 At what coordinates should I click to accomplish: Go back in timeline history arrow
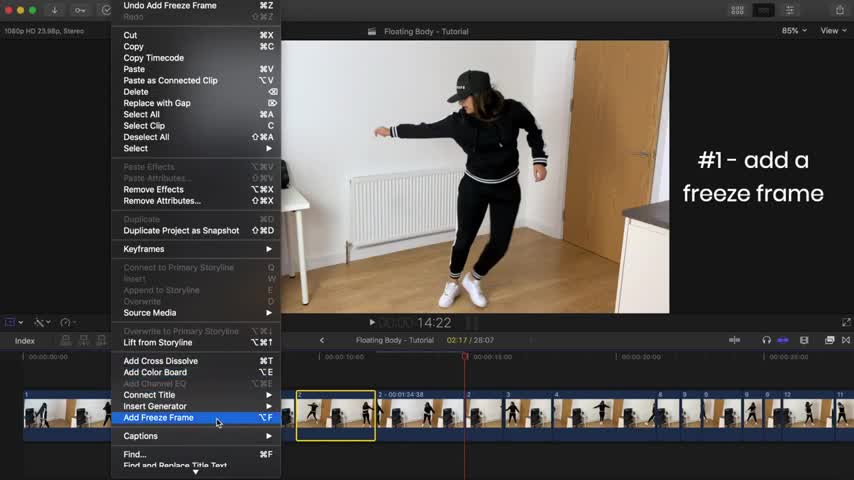coord(322,340)
